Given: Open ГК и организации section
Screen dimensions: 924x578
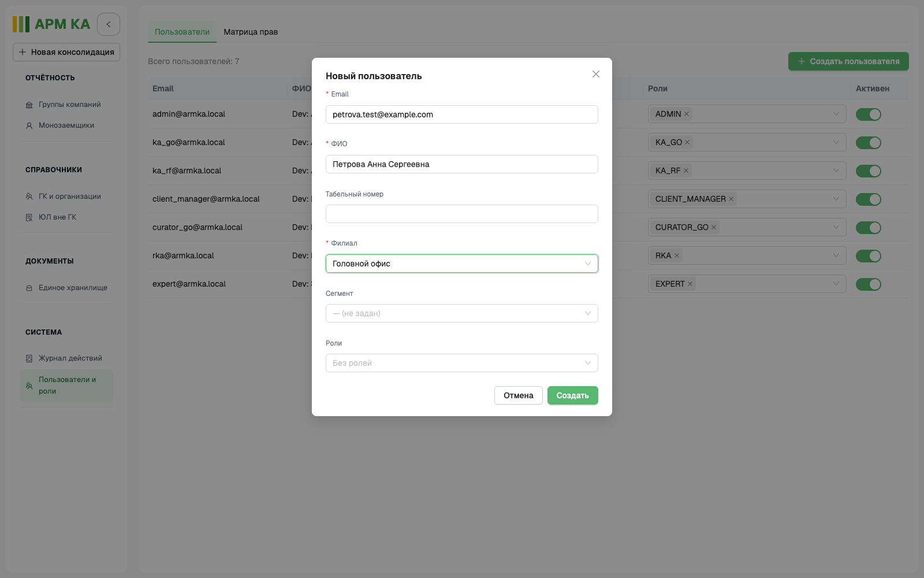Looking at the screenshot, I should click(66, 197).
